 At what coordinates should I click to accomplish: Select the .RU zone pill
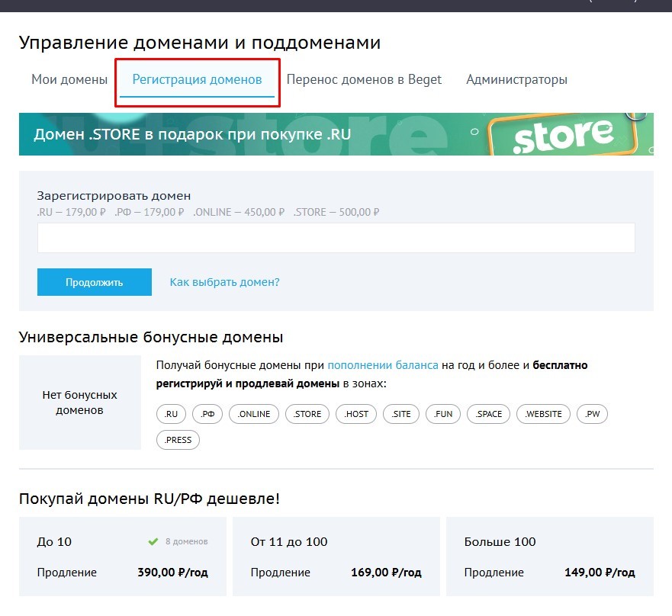pyautogui.click(x=171, y=414)
